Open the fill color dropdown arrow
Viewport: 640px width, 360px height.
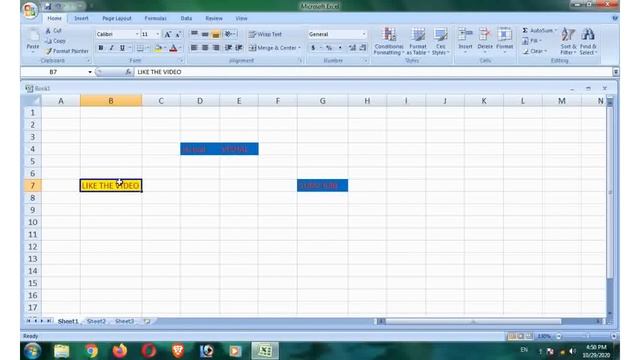(x=165, y=48)
